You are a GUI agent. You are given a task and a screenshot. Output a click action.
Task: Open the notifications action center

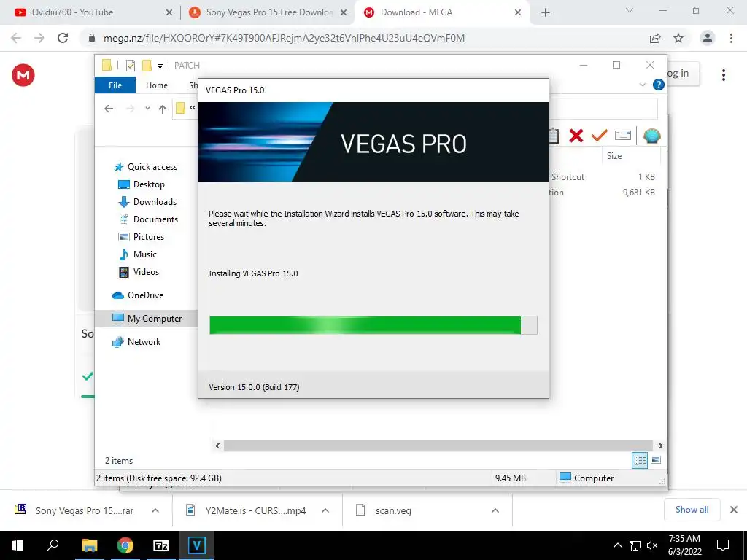[723, 545]
